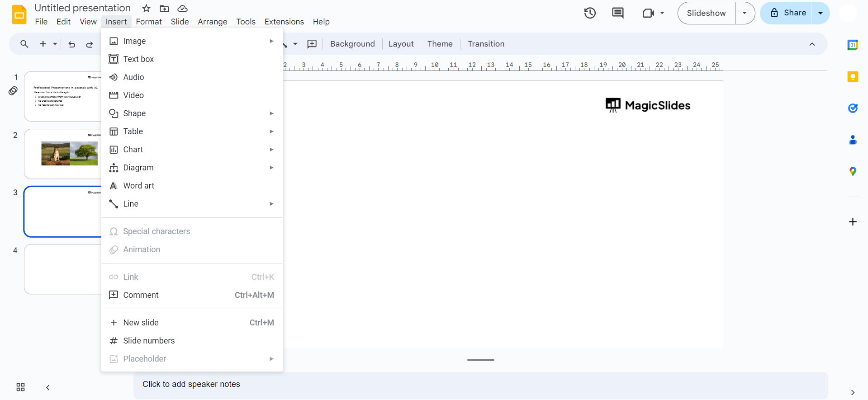This screenshot has height=400, width=868.
Task: Select New slide from Insert menu
Action: point(192,323)
